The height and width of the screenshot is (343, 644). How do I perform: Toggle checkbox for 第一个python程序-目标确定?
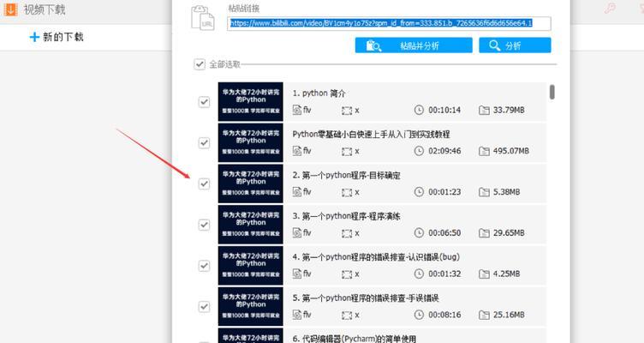coord(204,184)
